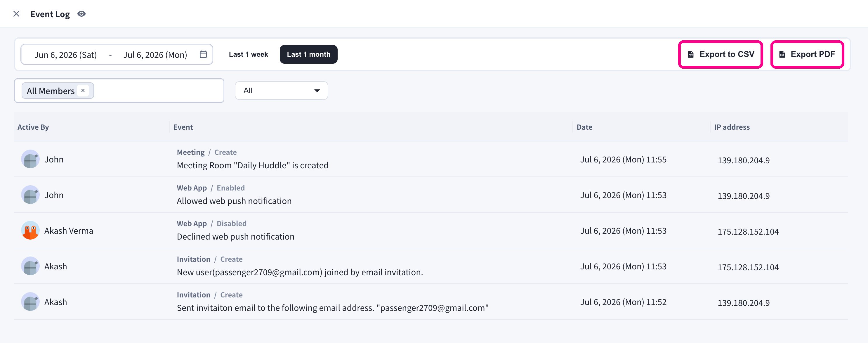Open the calendar icon in date range

pyautogui.click(x=203, y=54)
